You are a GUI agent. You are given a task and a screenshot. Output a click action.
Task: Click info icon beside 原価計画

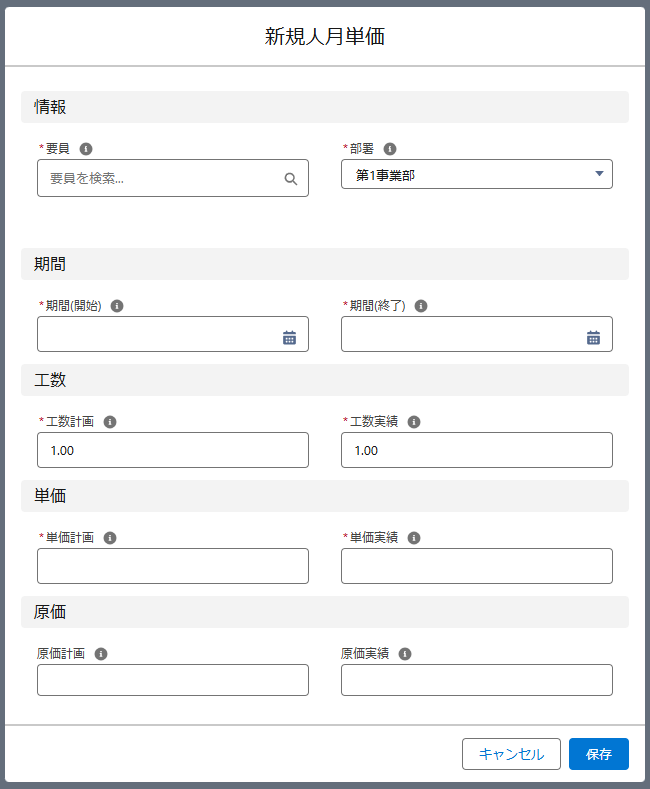101,654
